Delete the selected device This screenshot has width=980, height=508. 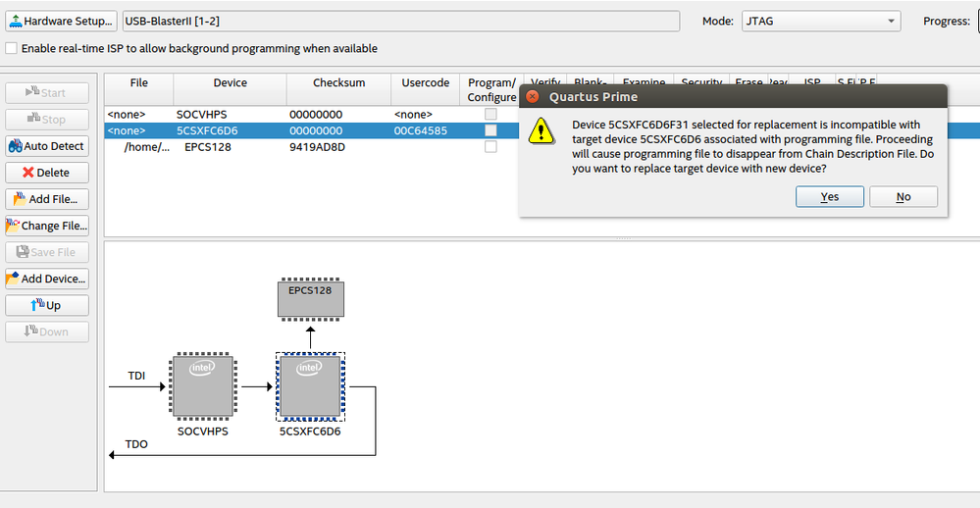(47, 173)
